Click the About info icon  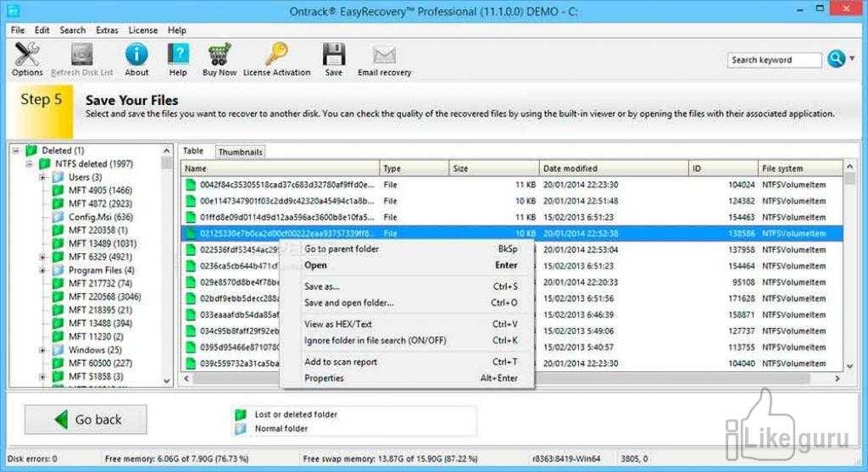(x=136, y=56)
